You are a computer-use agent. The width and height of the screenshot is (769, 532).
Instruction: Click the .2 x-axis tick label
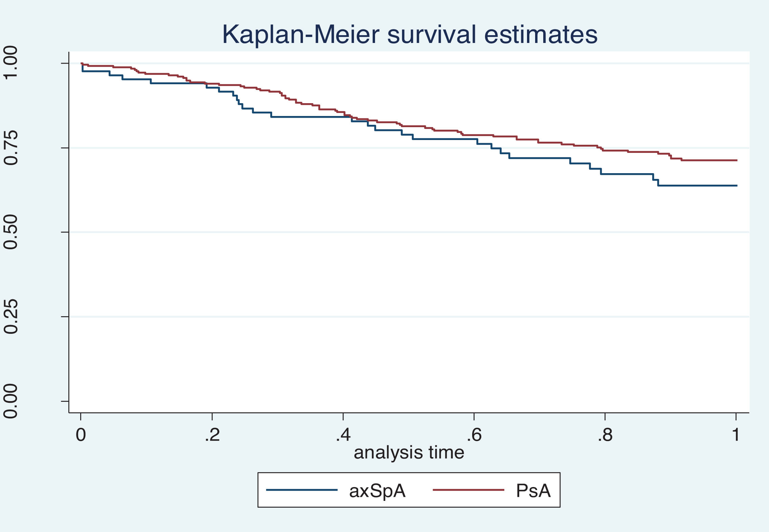tap(212, 435)
